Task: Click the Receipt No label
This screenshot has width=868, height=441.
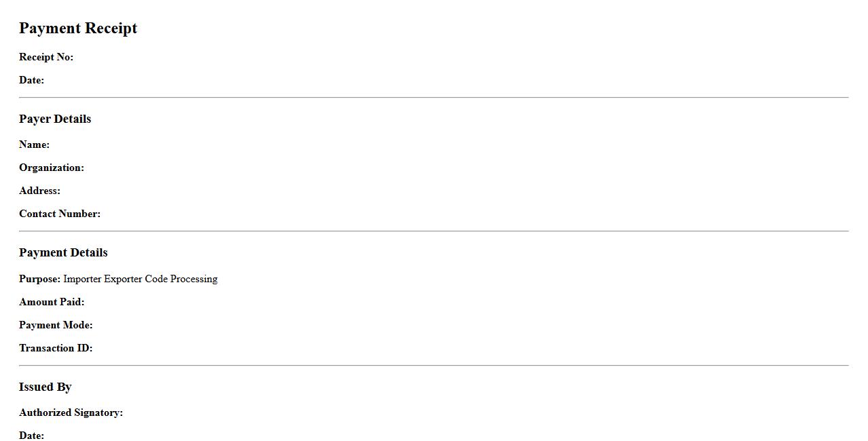Action: 46,57
